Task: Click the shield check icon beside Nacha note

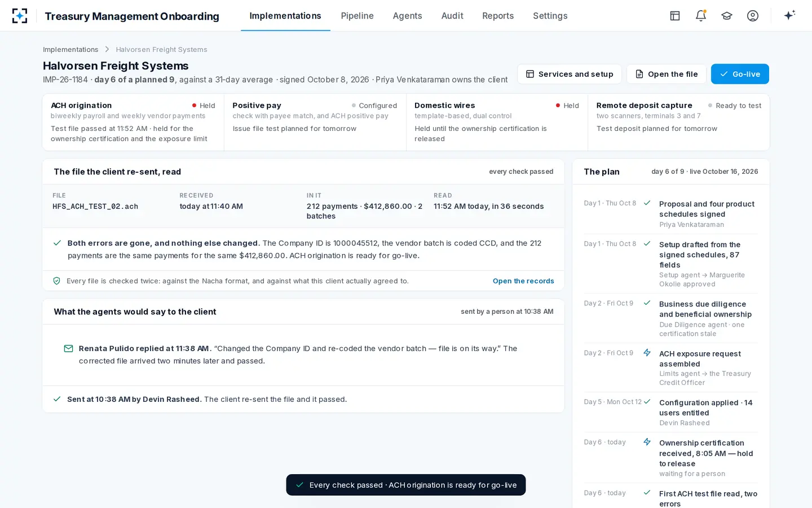Action: tap(56, 281)
